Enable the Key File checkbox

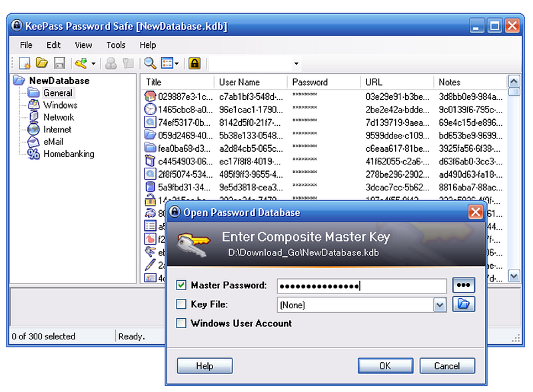pos(181,304)
